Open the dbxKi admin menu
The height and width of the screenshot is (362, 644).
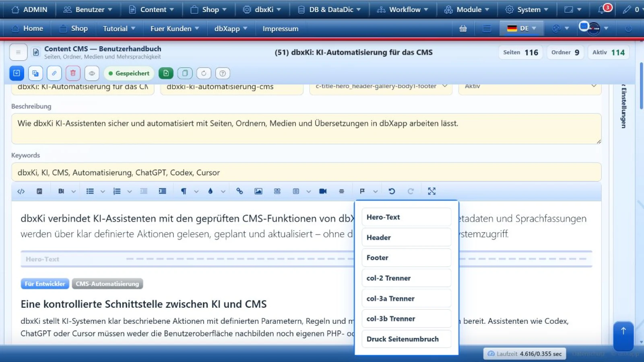point(262,10)
